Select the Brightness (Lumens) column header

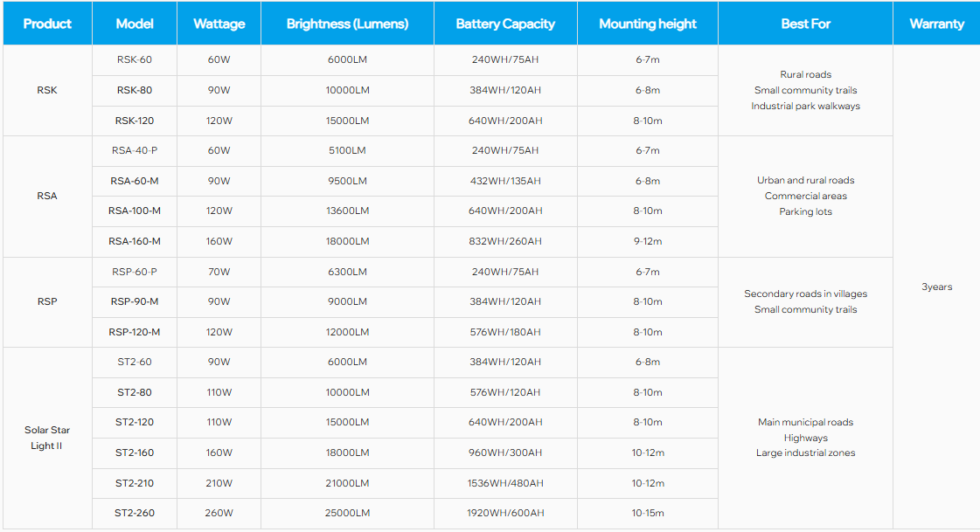(347, 23)
